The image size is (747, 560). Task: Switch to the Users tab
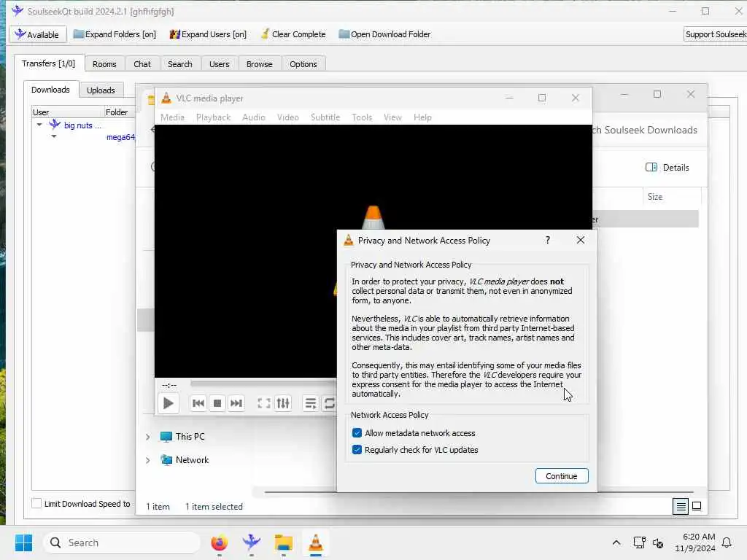pos(219,64)
